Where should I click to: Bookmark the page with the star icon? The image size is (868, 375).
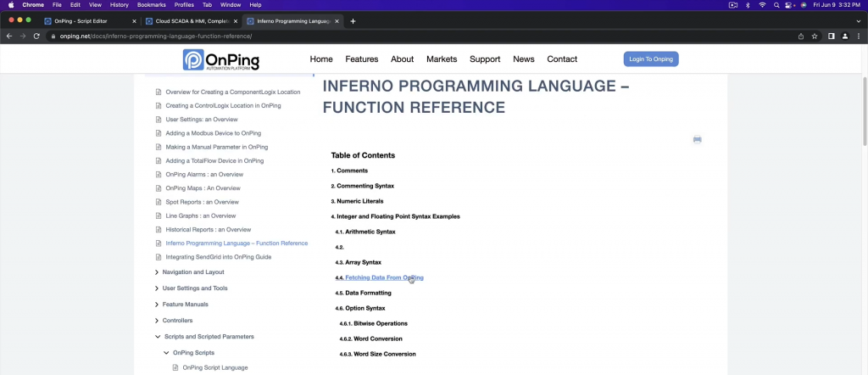click(x=815, y=36)
